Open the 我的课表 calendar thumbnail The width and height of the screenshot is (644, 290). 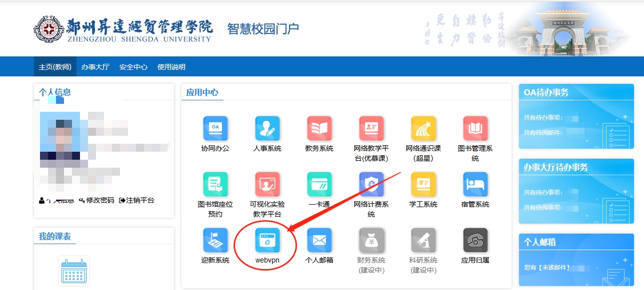tap(74, 271)
